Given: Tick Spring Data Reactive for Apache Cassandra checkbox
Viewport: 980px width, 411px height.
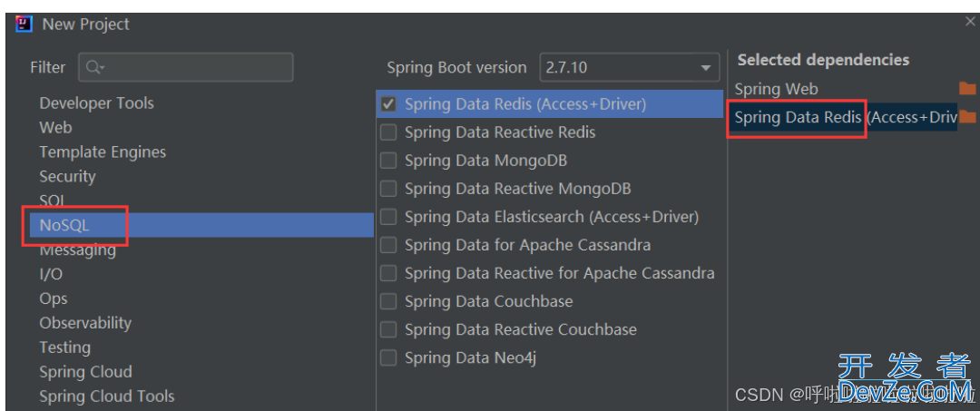Looking at the screenshot, I should 388,273.
